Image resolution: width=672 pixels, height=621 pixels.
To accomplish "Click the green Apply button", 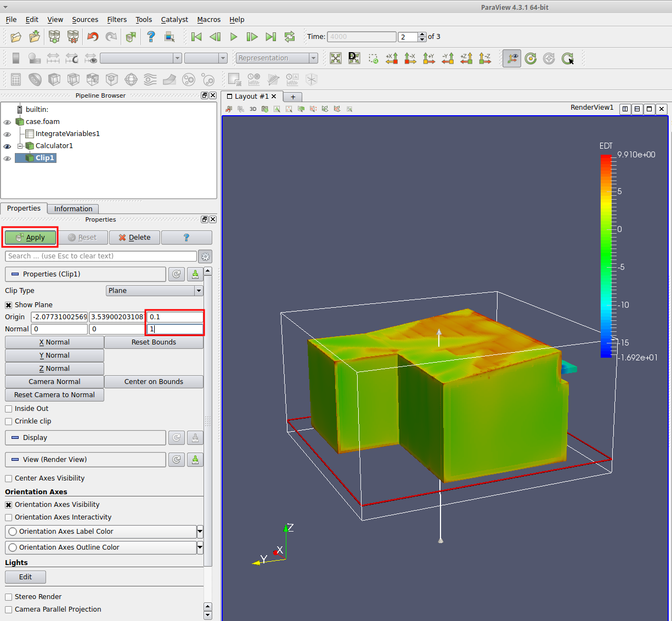I will [x=30, y=238].
